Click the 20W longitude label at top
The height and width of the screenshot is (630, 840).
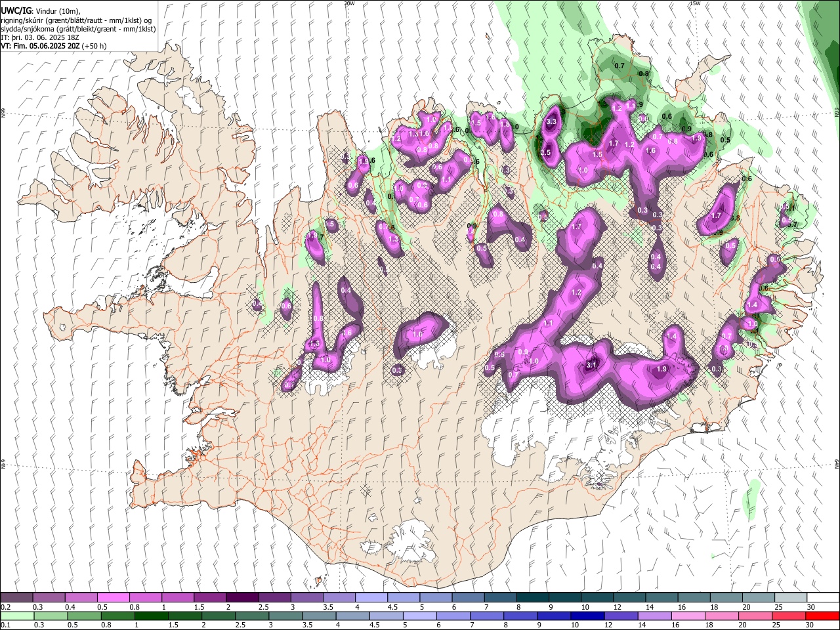coord(349,3)
